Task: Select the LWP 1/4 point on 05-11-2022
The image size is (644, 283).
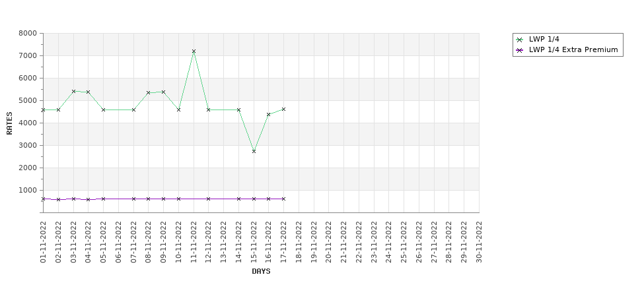Action: 104,110
